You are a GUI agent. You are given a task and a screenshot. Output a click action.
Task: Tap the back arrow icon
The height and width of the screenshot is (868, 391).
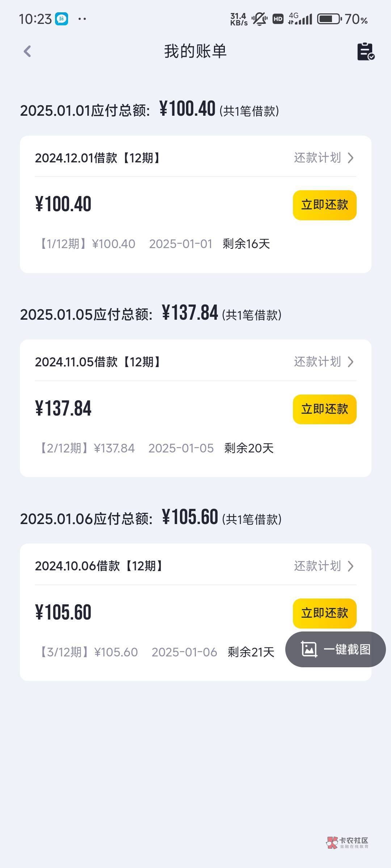pyautogui.click(x=28, y=51)
